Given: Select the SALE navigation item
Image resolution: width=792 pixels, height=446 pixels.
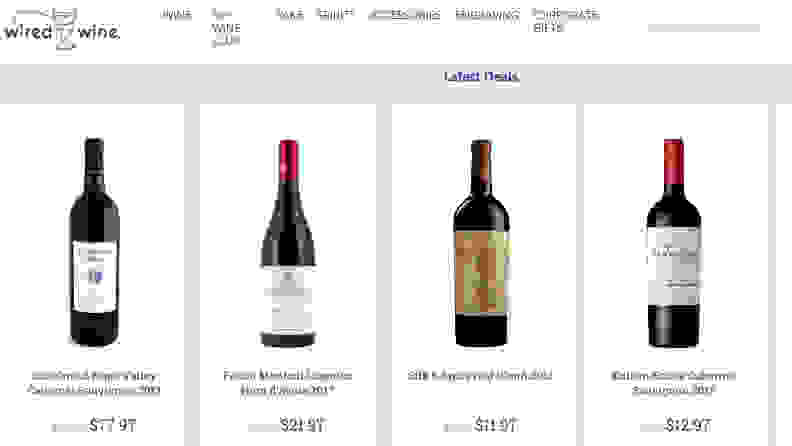Looking at the screenshot, I should click(290, 14).
